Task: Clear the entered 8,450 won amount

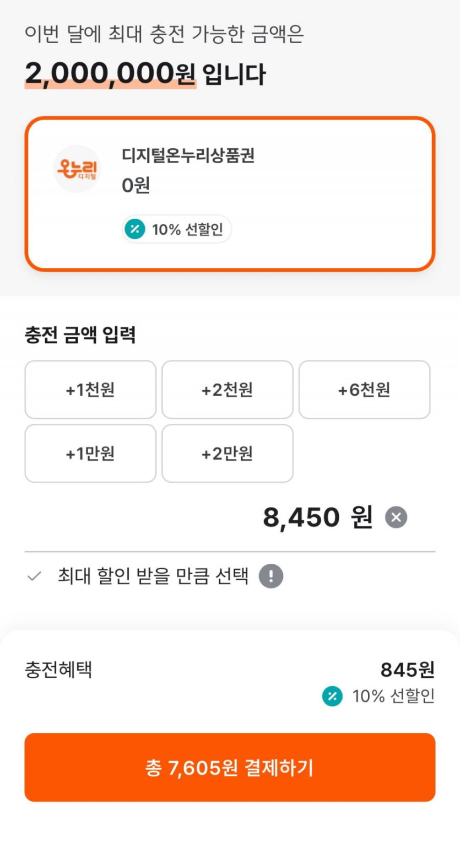Action: point(396,517)
